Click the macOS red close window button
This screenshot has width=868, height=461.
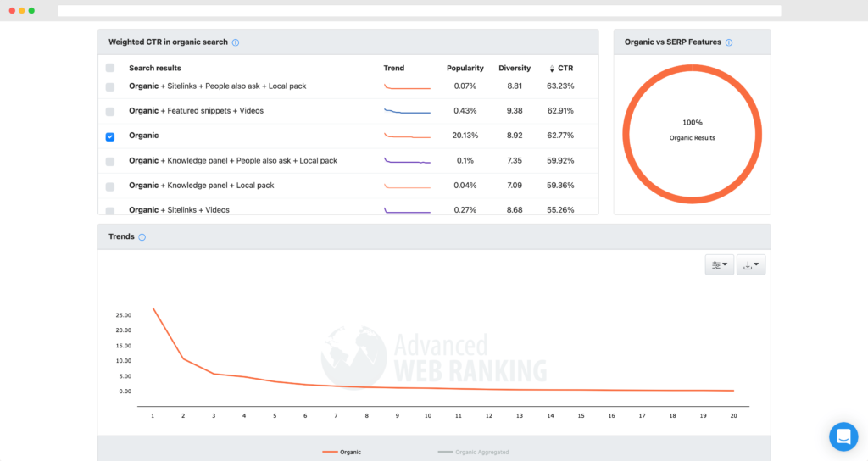click(x=12, y=10)
